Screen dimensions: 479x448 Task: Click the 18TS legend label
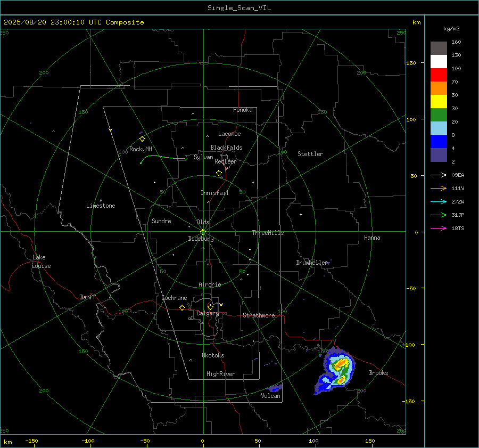coord(458,229)
